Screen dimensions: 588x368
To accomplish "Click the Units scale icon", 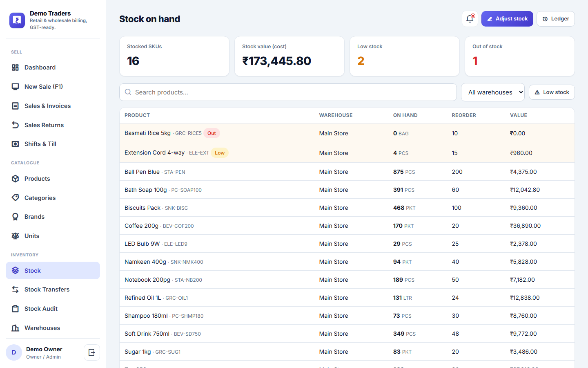I will (16, 236).
